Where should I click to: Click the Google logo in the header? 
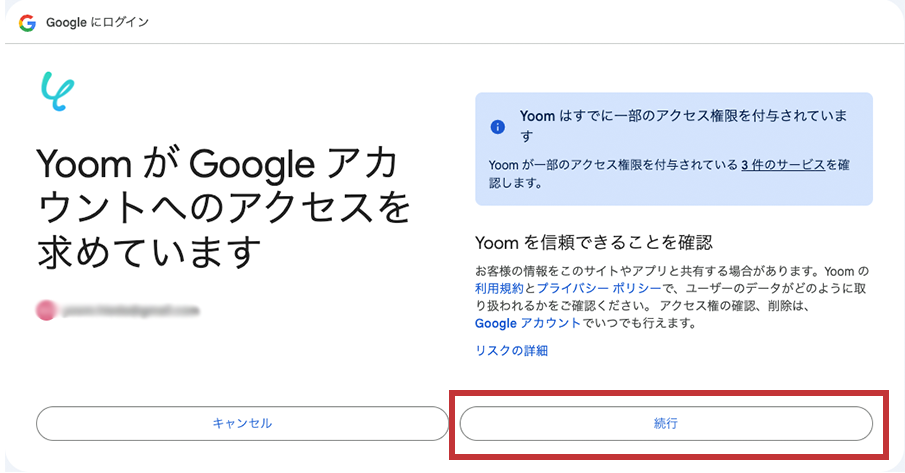click(x=27, y=22)
